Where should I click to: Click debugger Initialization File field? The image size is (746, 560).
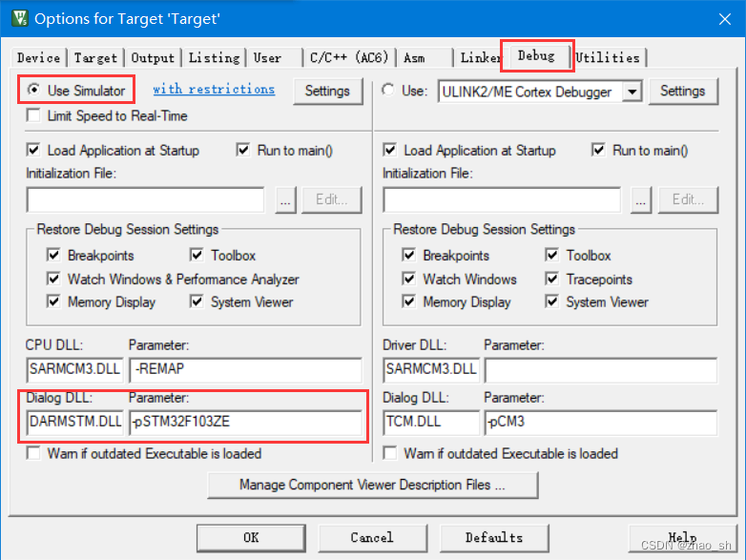click(x=502, y=199)
